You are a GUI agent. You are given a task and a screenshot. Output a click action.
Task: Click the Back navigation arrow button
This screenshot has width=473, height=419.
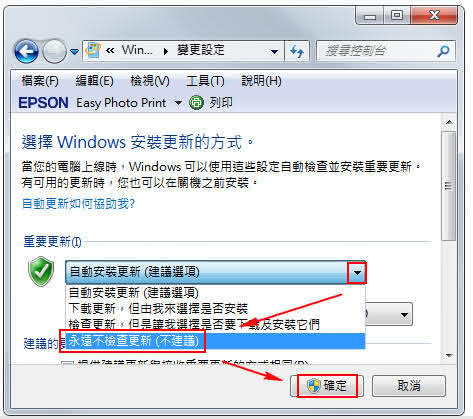[x=26, y=51]
